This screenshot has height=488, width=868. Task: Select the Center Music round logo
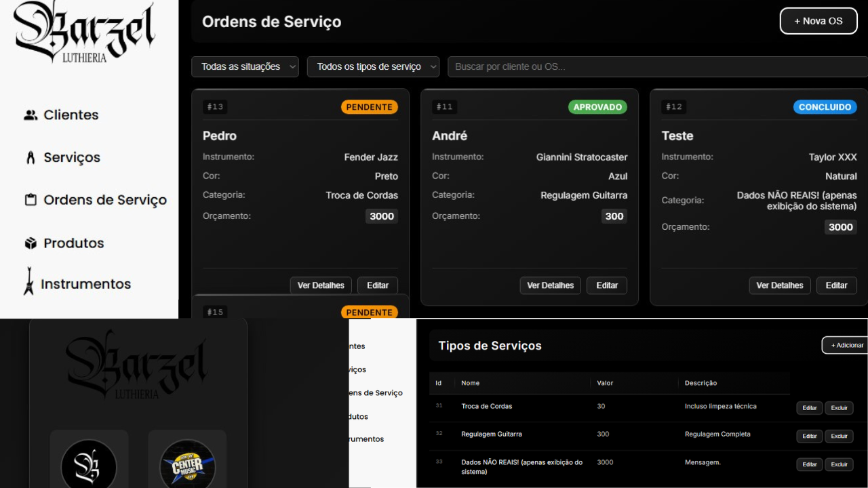tap(187, 466)
